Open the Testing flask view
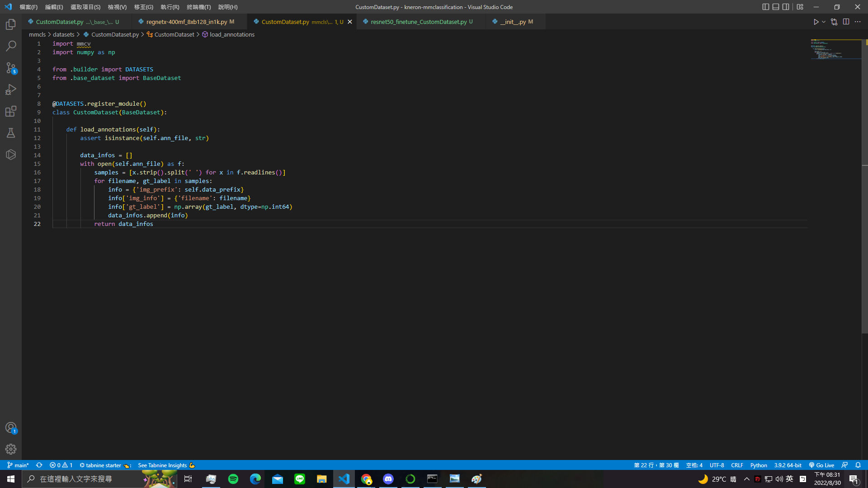Screen dimensions: 868x488 [11, 133]
